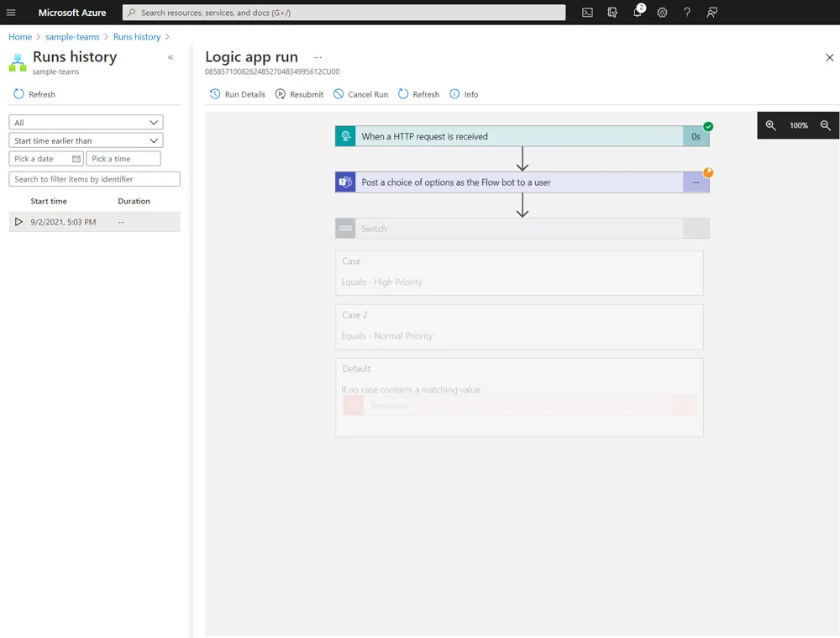Click the Search to filter items by identifier box
Screen dimensions: 840x638
click(94, 179)
